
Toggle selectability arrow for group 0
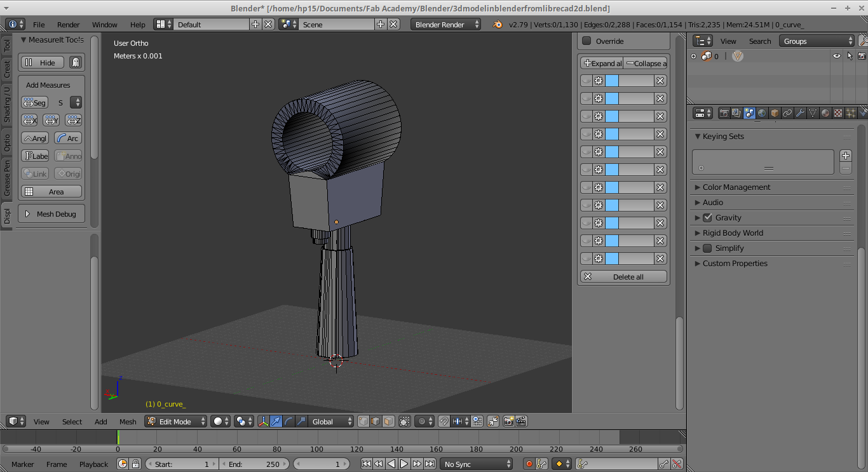click(850, 56)
